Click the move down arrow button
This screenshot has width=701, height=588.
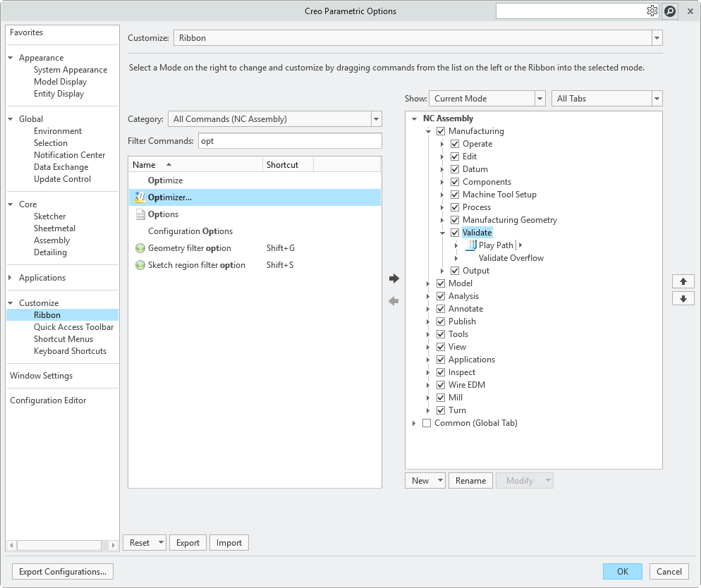pos(683,298)
